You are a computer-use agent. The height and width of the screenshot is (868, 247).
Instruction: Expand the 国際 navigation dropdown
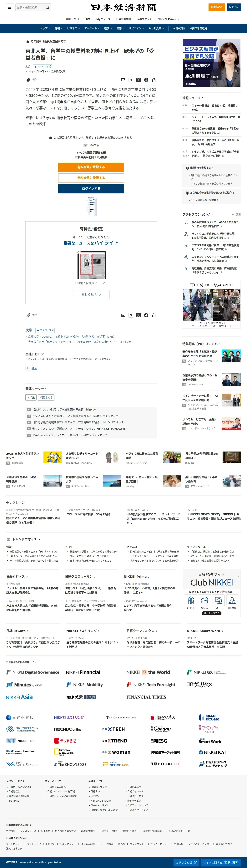pos(120,28)
